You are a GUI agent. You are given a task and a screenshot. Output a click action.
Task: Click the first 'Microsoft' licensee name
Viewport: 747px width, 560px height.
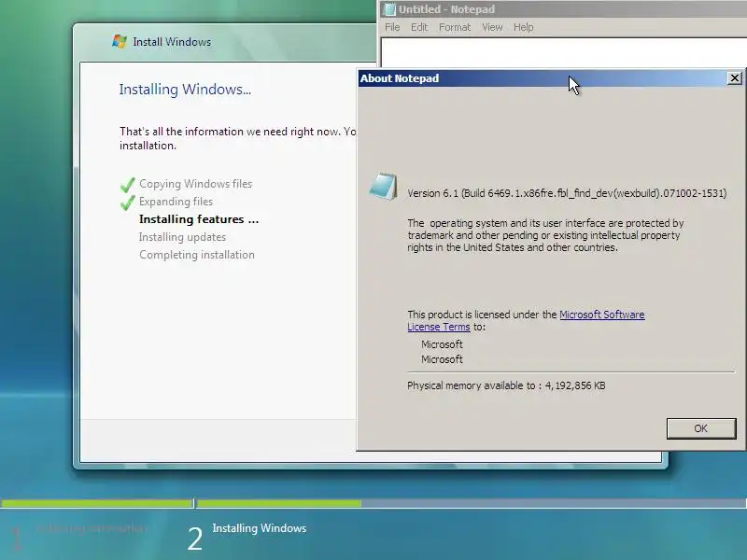click(x=442, y=344)
